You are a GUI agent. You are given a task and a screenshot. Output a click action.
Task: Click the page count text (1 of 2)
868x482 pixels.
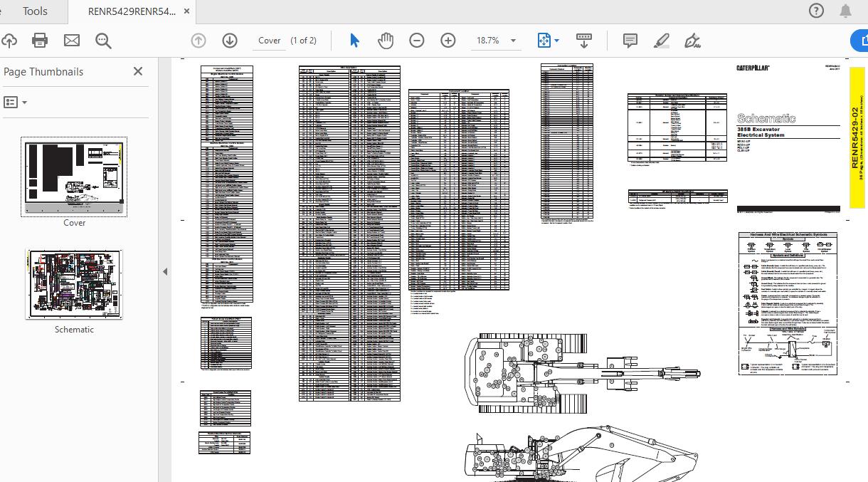click(x=303, y=41)
